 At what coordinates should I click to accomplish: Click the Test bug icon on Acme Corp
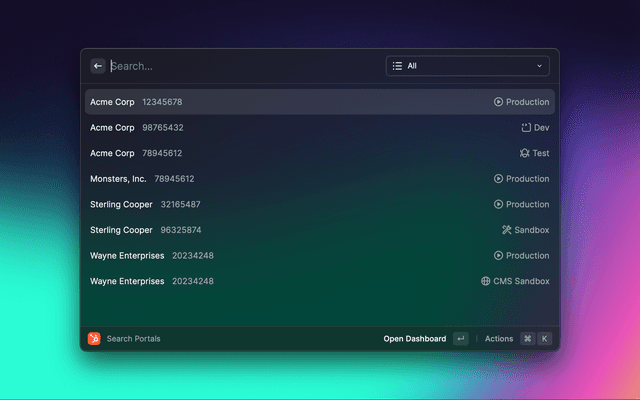[x=524, y=154]
